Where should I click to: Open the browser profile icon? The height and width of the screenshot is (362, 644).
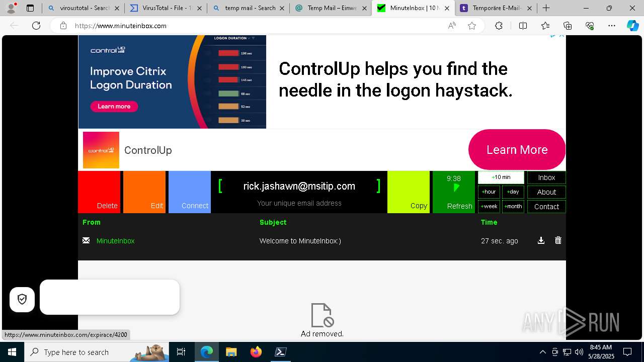point(11,8)
